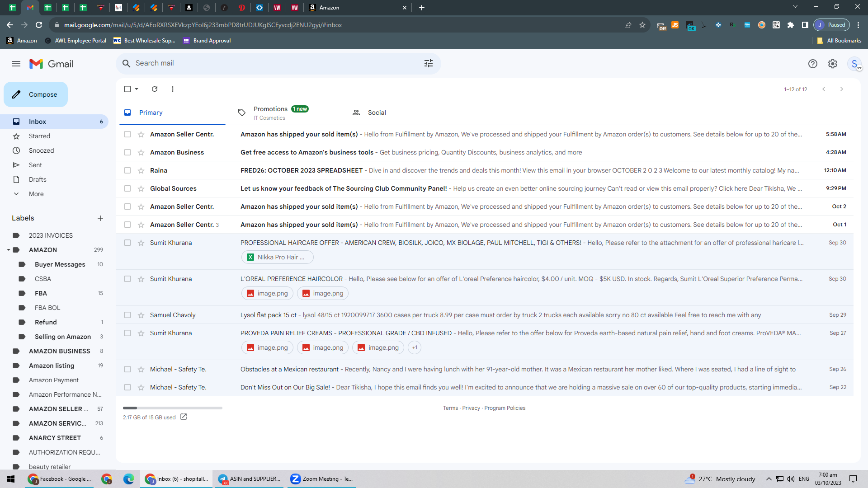The width and height of the screenshot is (868, 488).
Task: Open storage management external link icon
Action: click(184, 417)
